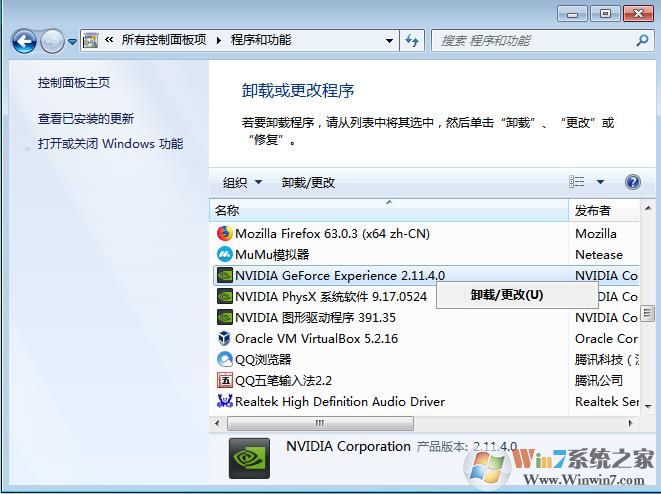Viewport: 661px width, 494px height.
Task: Click the vertical scrollbar thumb
Action: click(x=648, y=314)
